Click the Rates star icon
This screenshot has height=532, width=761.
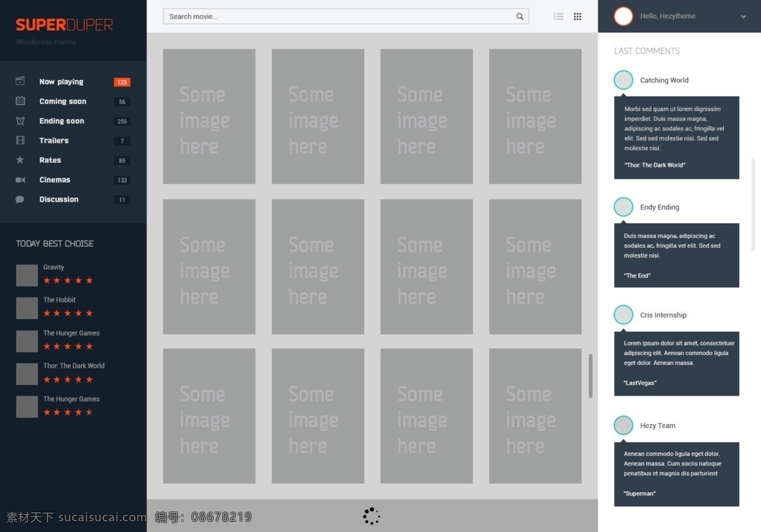(x=20, y=160)
